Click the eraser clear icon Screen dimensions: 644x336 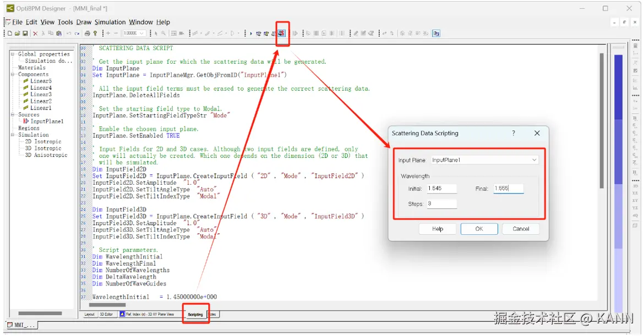[371, 33]
